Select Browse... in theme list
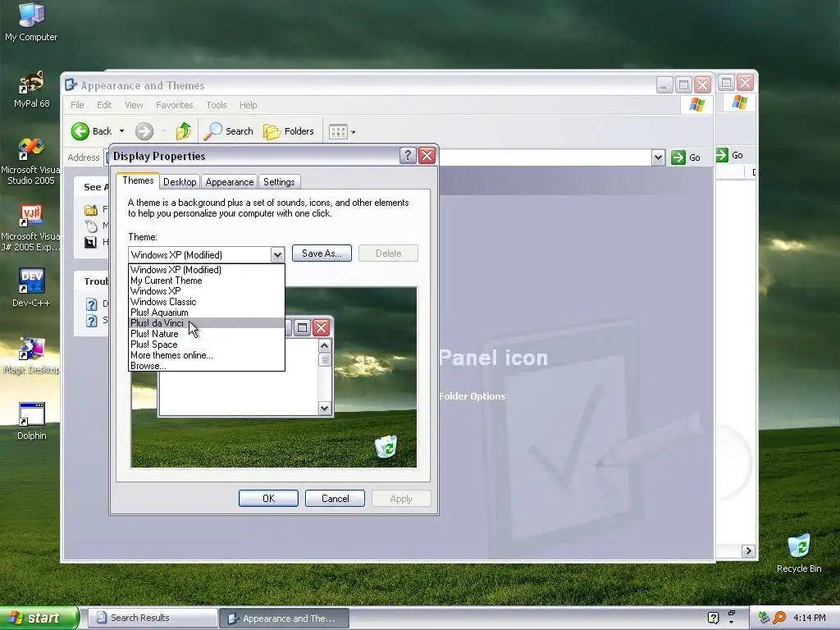The width and height of the screenshot is (840, 630). (x=206, y=366)
